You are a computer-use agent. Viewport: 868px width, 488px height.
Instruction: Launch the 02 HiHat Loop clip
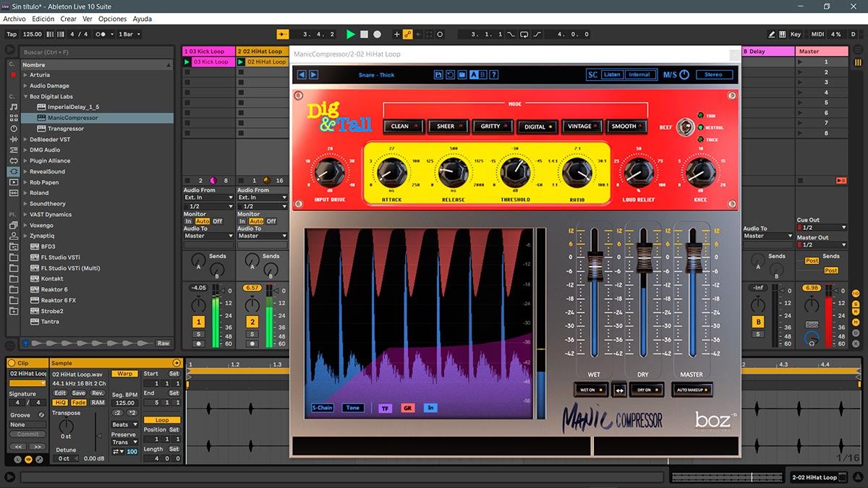pos(241,62)
